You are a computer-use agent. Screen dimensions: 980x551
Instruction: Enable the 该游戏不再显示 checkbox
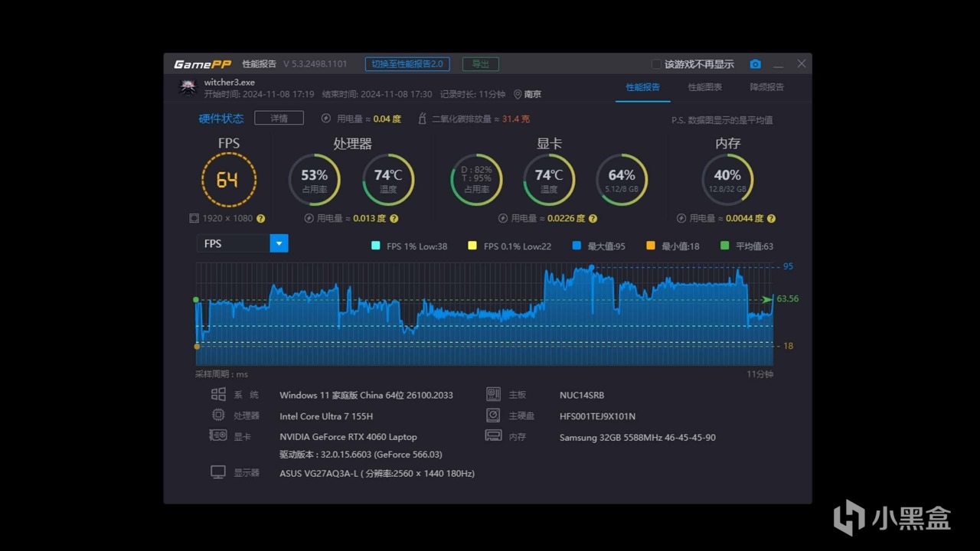[x=656, y=64]
